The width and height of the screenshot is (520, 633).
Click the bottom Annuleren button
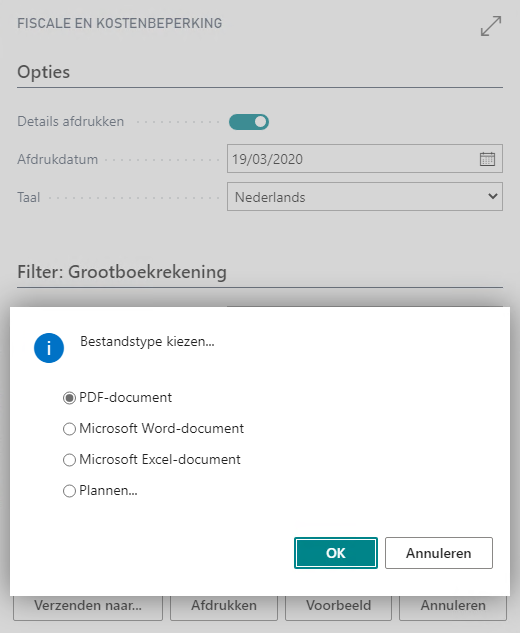click(453, 608)
